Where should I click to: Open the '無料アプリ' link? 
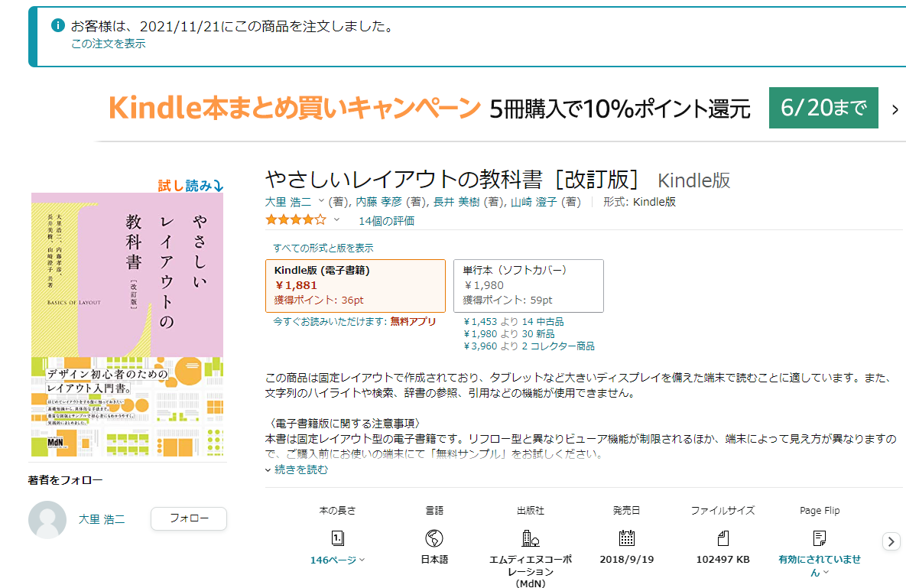[x=413, y=322]
